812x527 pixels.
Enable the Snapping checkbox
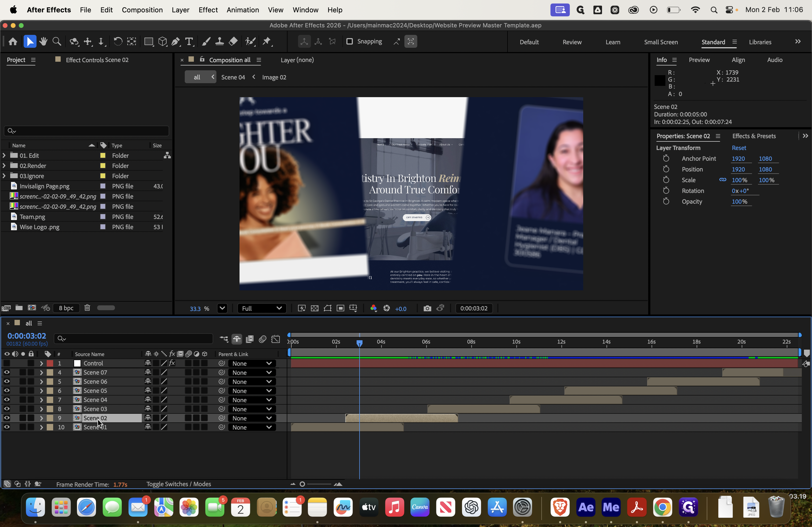[350, 42]
